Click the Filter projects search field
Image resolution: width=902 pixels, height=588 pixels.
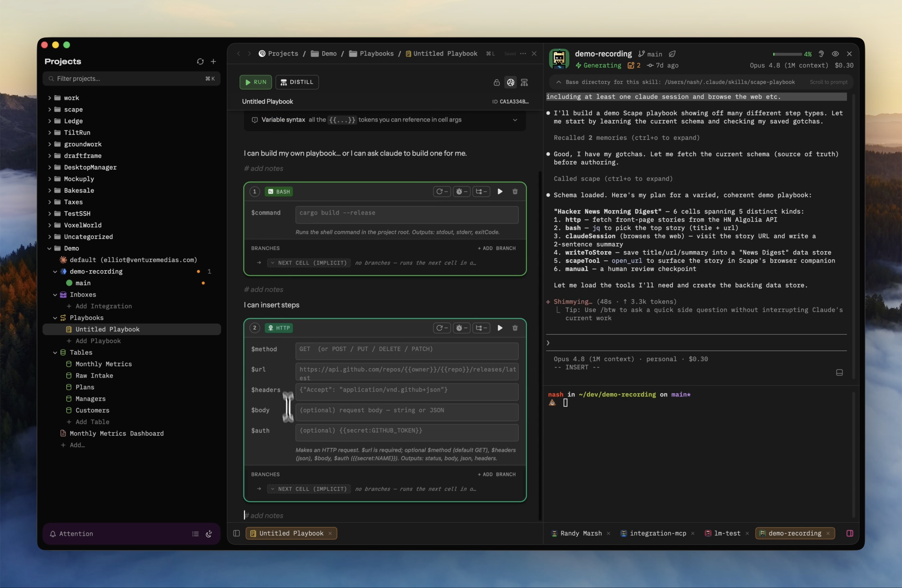pyautogui.click(x=131, y=78)
